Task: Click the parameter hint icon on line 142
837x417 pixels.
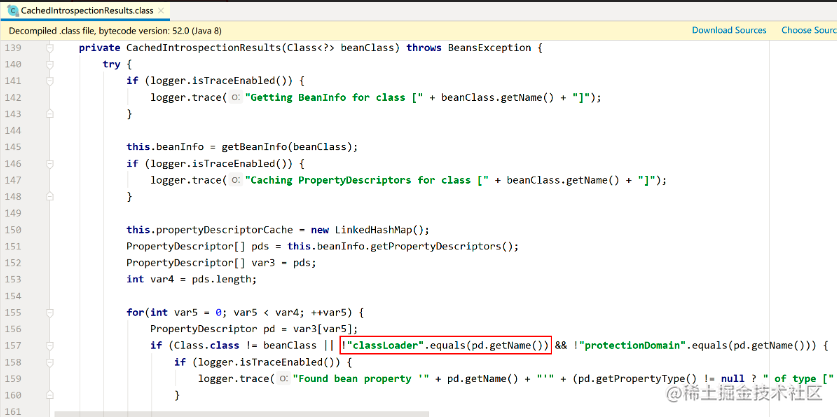Action: 236,98
